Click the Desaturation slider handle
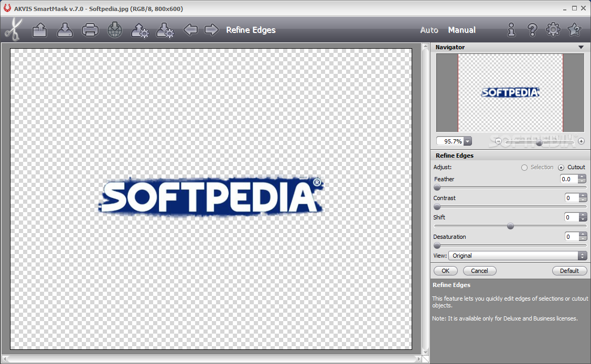Image resolution: width=591 pixels, height=364 pixels. pos(437,246)
